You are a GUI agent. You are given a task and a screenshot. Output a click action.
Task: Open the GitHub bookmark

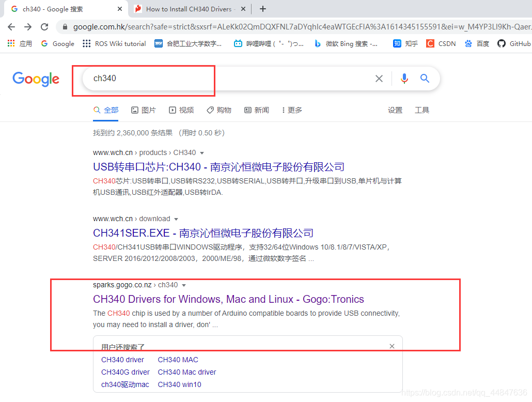coord(514,43)
